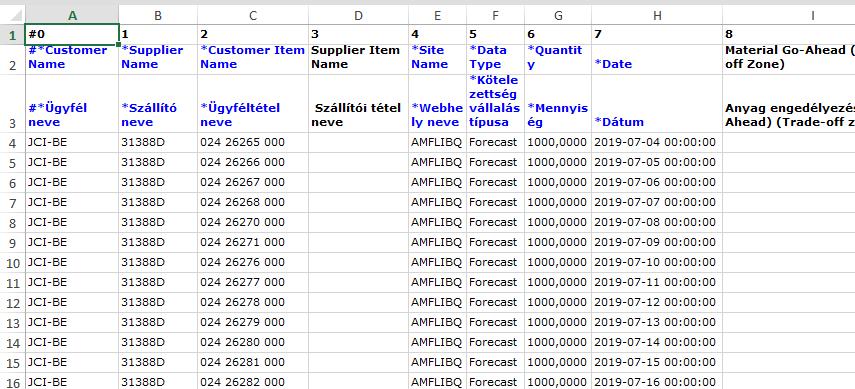
Task: Click date cell '2019-07-05 00:00:00'
Action: tap(657, 163)
